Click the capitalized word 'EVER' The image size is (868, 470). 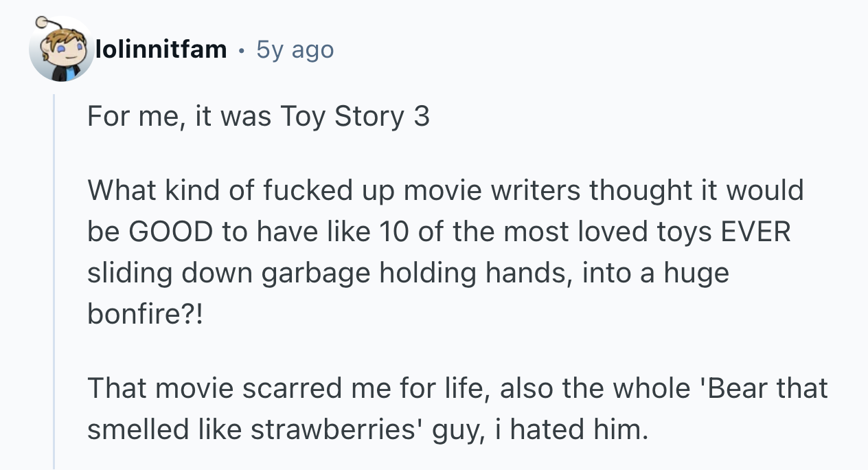click(x=755, y=232)
